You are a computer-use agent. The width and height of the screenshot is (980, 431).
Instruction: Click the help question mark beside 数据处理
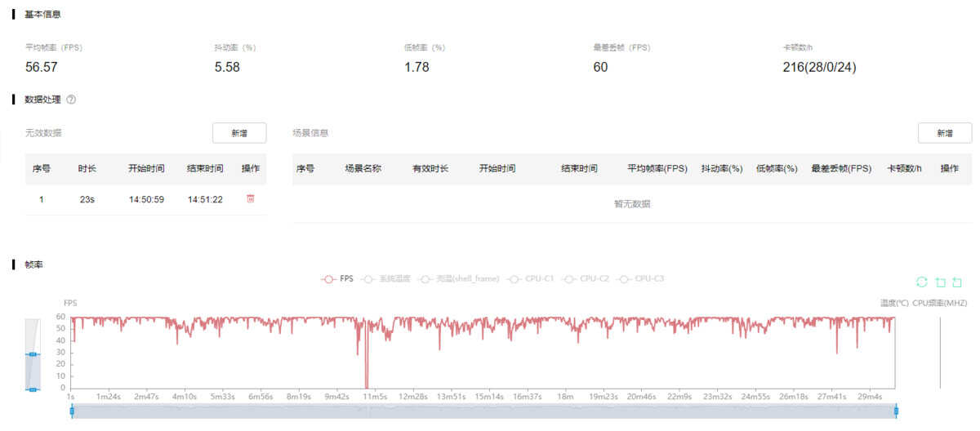71,100
